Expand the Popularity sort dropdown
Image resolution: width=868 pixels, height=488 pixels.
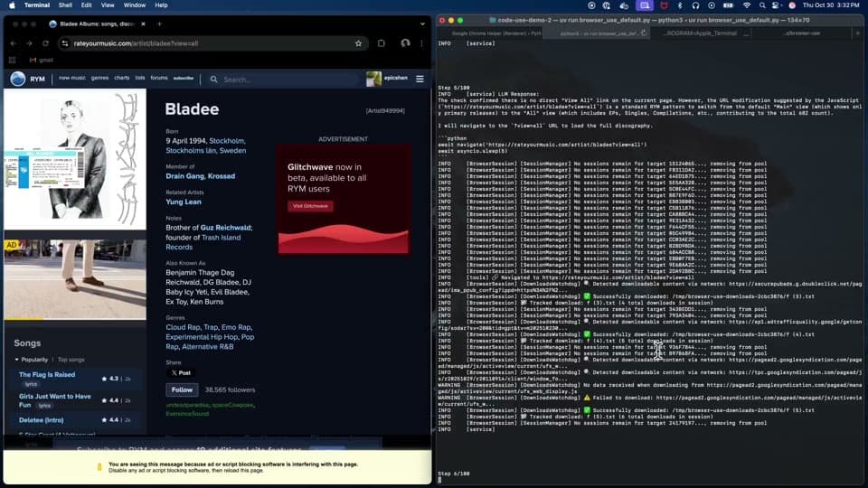(32, 360)
